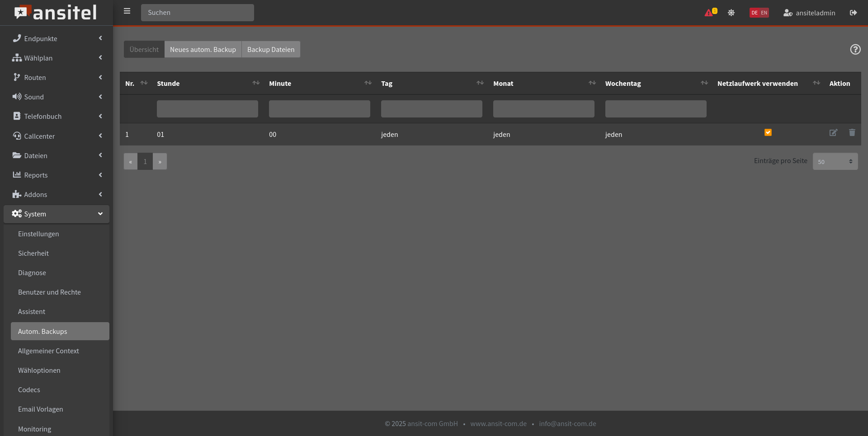Toggle the light/dark theme sun icon
The width and height of the screenshot is (868, 436).
click(731, 13)
